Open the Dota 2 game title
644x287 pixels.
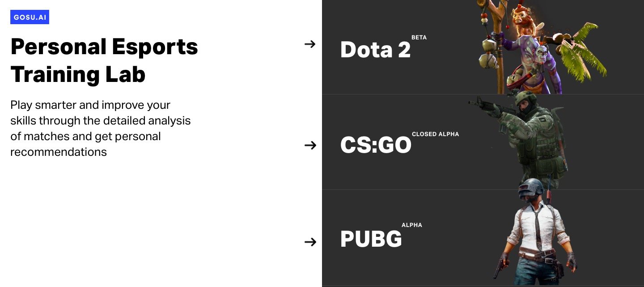click(375, 50)
